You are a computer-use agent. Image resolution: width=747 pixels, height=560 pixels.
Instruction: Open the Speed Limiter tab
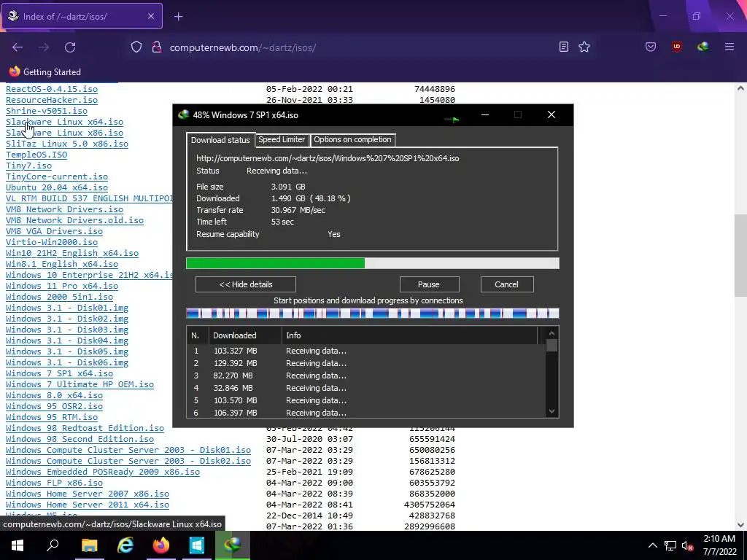click(281, 139)
